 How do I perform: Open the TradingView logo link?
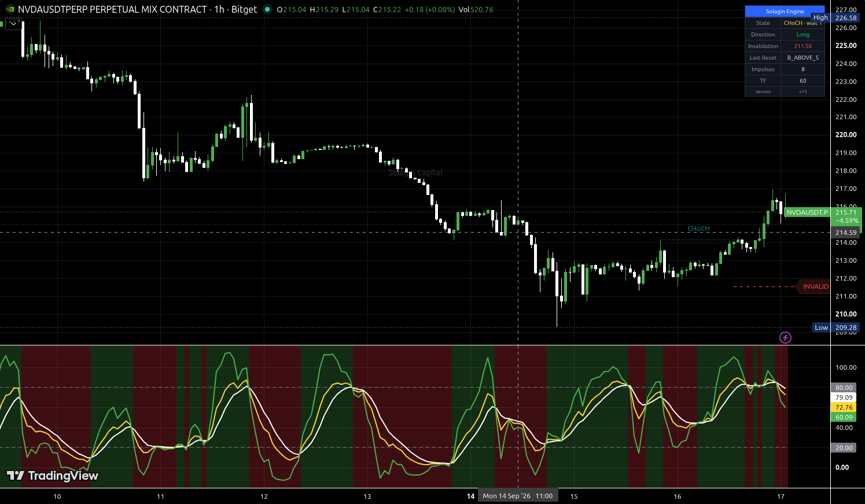click(53, 476)
